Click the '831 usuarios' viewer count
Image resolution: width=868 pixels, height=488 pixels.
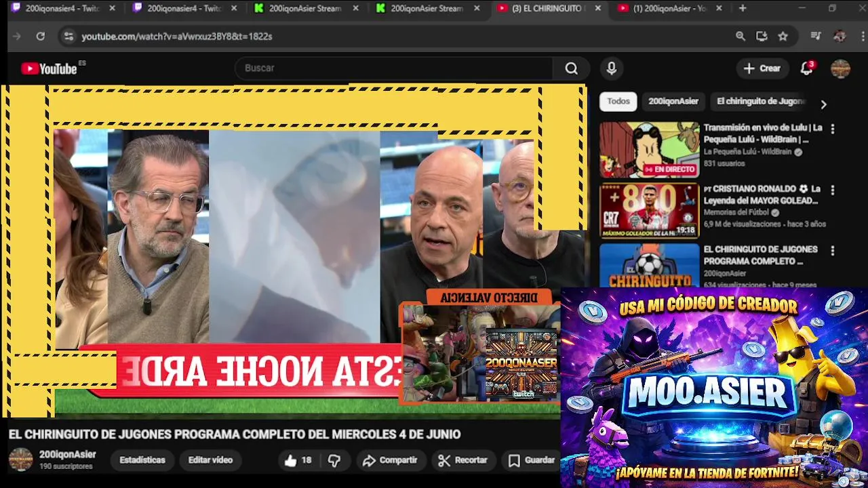pos(724,163)
